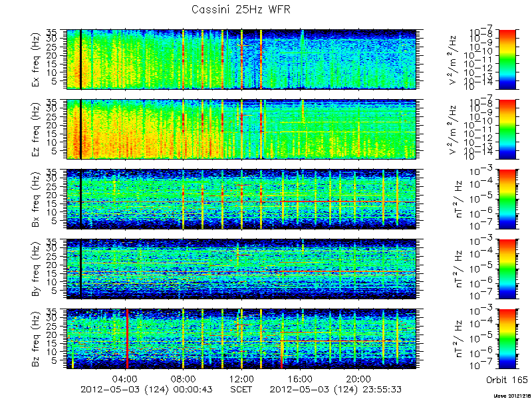Click the "Bz freq (Hz)" axis label
This screenshot has width=532, height=399.
tap(36, 338)
